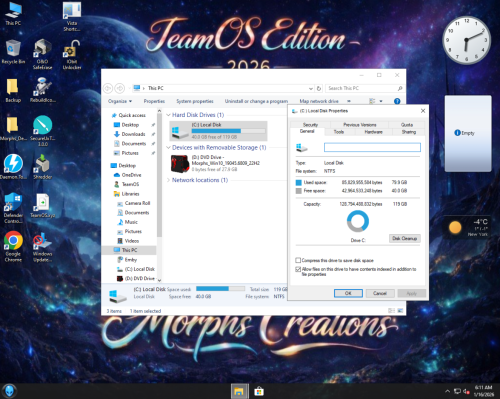Click the Start button alien icon

tap(9, 391)
